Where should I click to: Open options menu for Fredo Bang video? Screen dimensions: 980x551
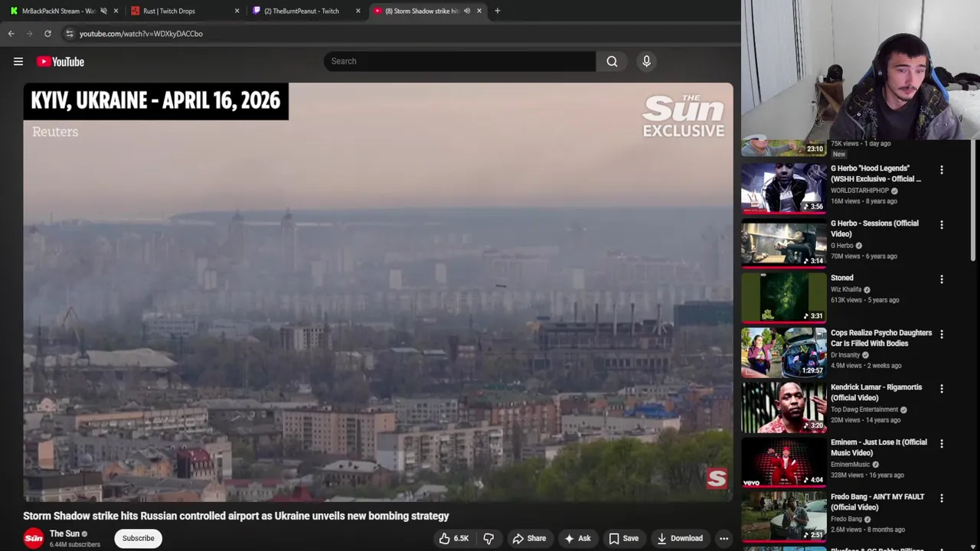click(942, 498)
